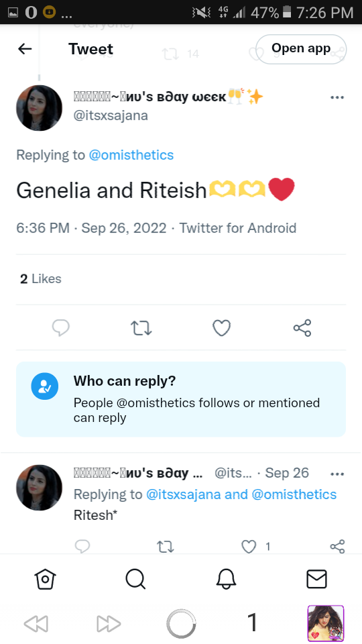This screenshot has width=362, height=644.
Task: Open the Notifications bell tab
Action: [x=226, y=579]
